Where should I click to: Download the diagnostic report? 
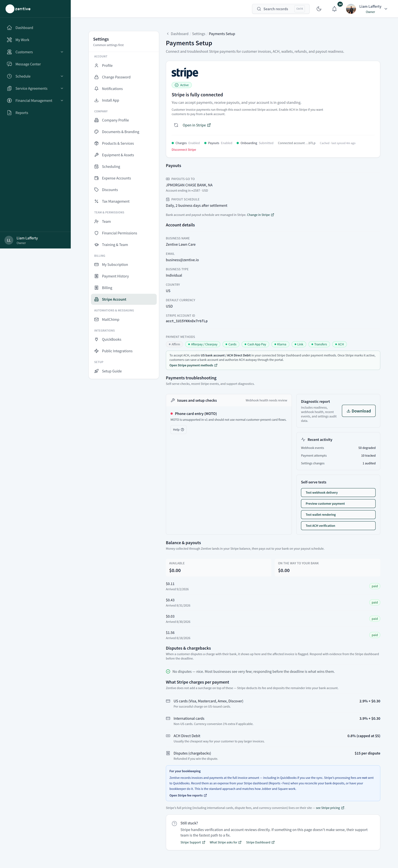point(358,411)
